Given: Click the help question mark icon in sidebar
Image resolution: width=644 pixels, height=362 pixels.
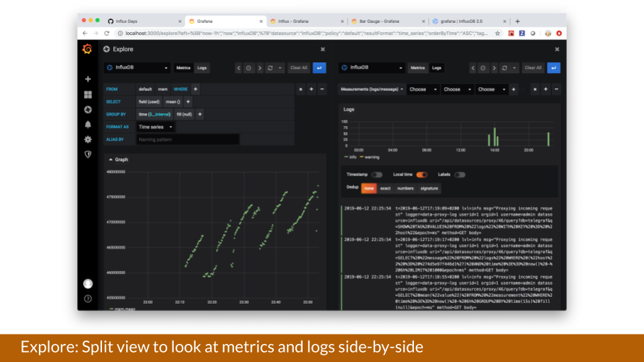Looking at the screenshot, I should coord(87,298).
